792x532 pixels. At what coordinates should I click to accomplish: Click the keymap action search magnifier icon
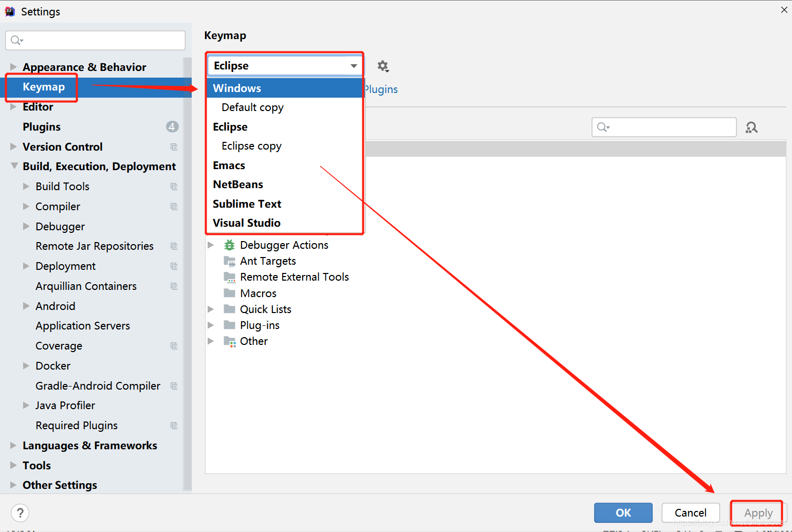(603, 127)
